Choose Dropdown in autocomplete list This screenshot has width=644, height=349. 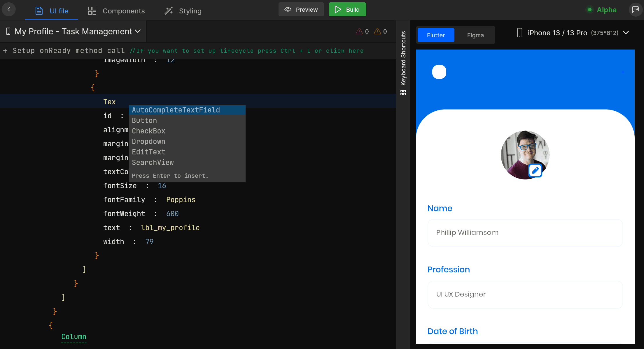pos(187,141)
